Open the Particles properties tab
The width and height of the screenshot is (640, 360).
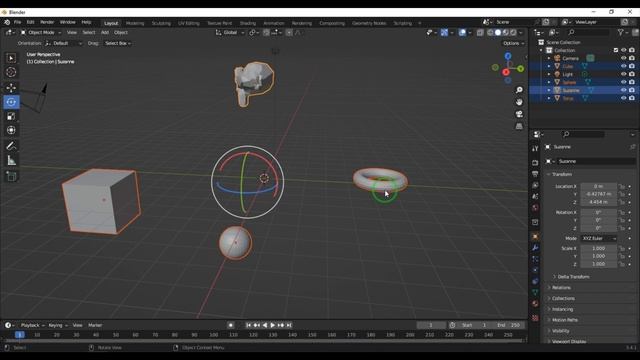click(535, 259)
